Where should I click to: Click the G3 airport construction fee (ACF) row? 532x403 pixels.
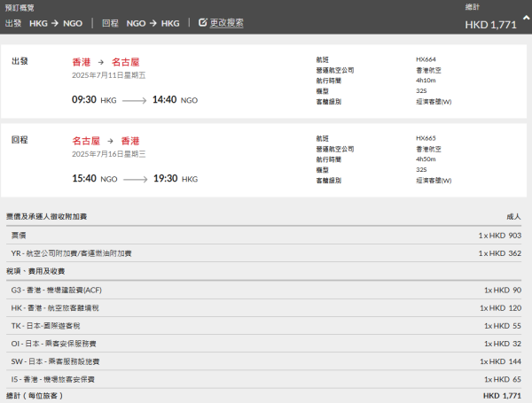coord(263,291)
